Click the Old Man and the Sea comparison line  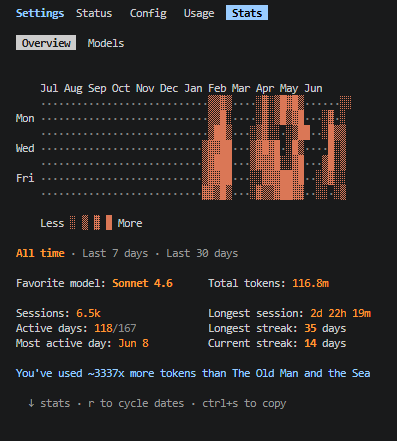click(x=193, y=373)
